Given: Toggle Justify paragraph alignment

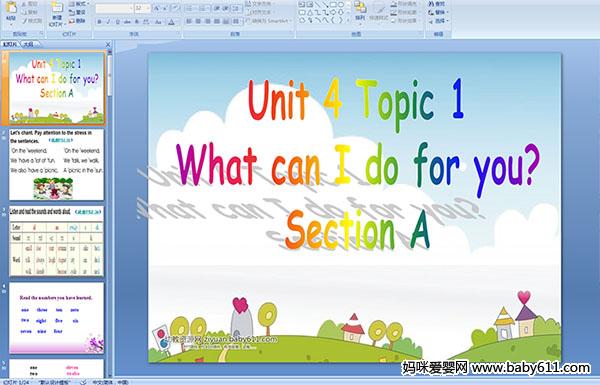Looking at the screenshot, I should click(217, 21).
